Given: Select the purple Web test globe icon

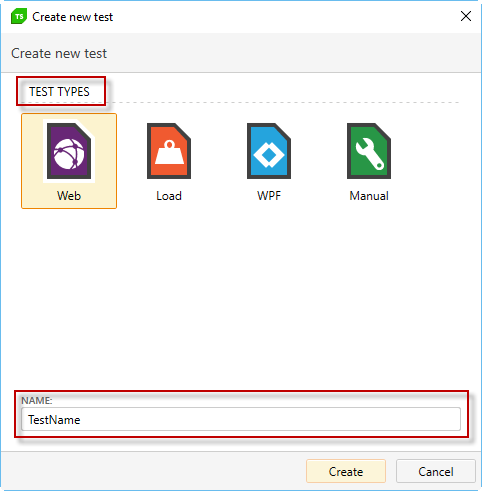Looking at the screenshot, I should (x=69, y=151).
